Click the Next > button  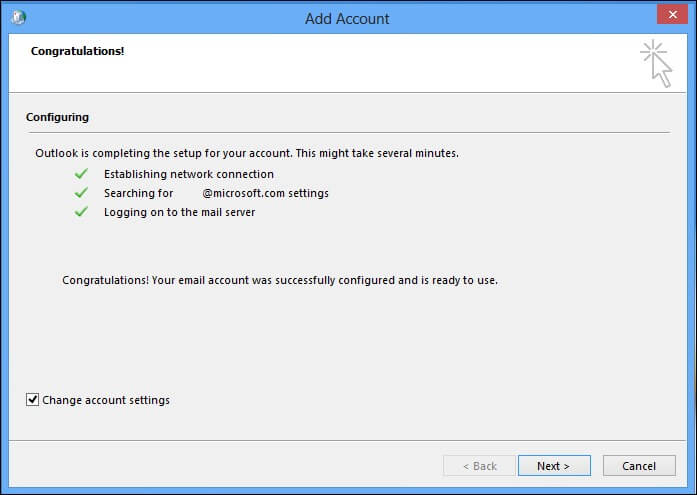pyautogui.click(x=554, y=466)
